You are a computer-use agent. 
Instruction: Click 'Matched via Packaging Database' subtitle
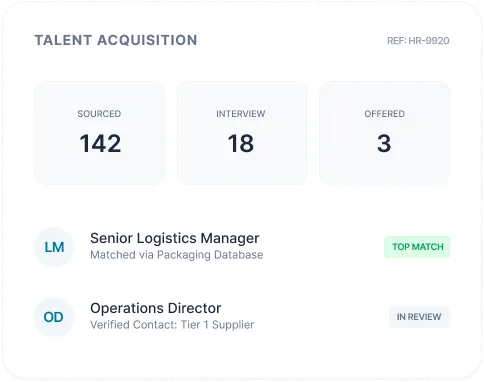point(177,255)
